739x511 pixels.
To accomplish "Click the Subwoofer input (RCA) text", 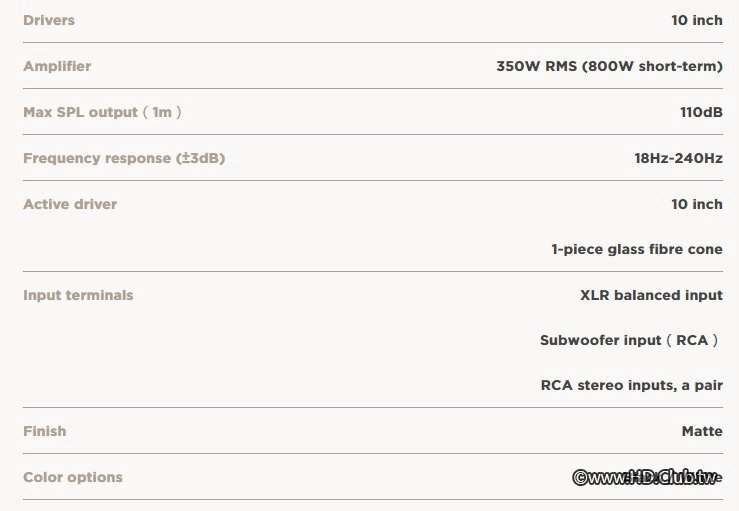I will pos(630,340).
